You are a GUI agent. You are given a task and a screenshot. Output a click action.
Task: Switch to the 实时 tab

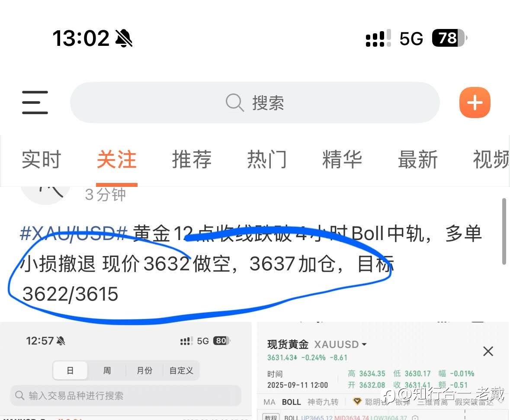41,160
